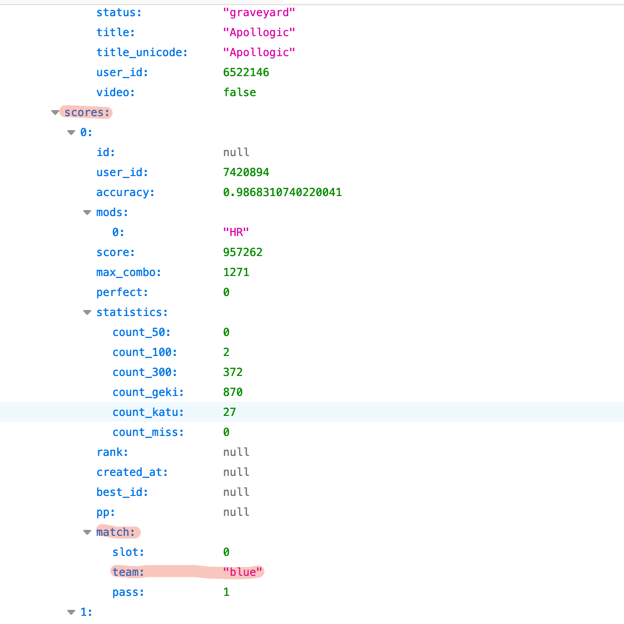Select the count_300 value 372
Screen dimensions: 624x624
coord(233,372)
